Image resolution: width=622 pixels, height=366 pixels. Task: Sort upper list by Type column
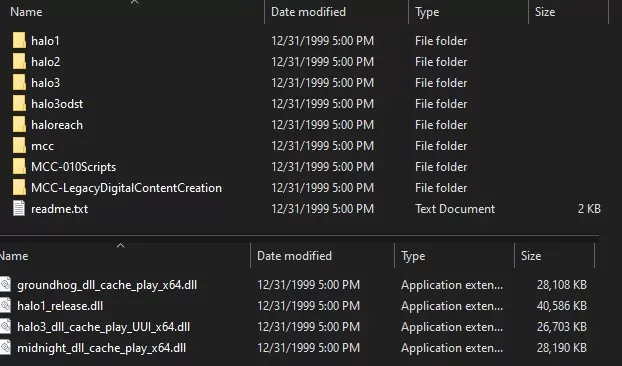point(427,12)
